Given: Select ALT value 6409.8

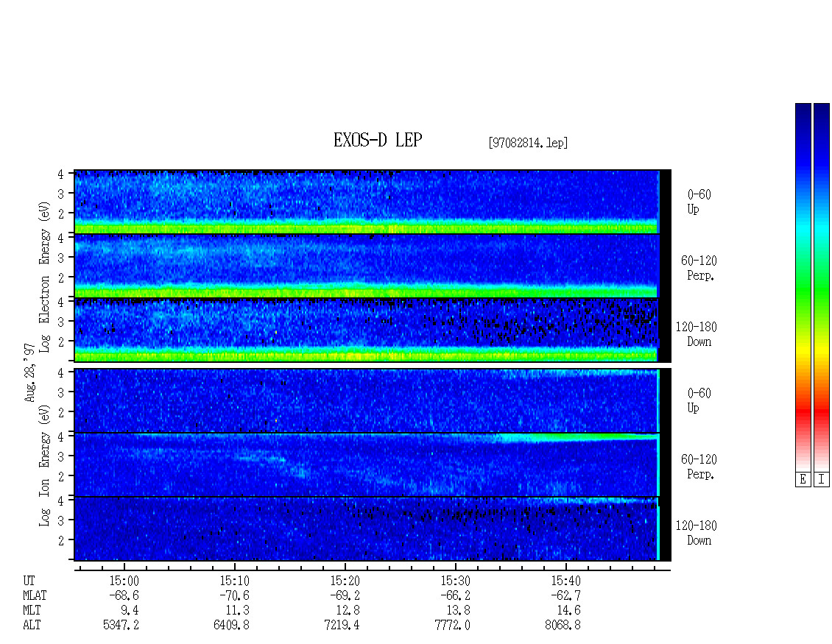Looking at the screenshot, I should 231,626.
